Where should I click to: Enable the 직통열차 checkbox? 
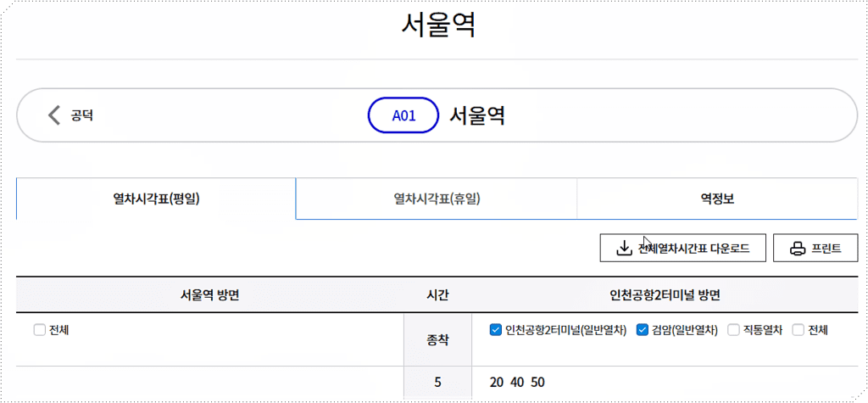point(733,330)
